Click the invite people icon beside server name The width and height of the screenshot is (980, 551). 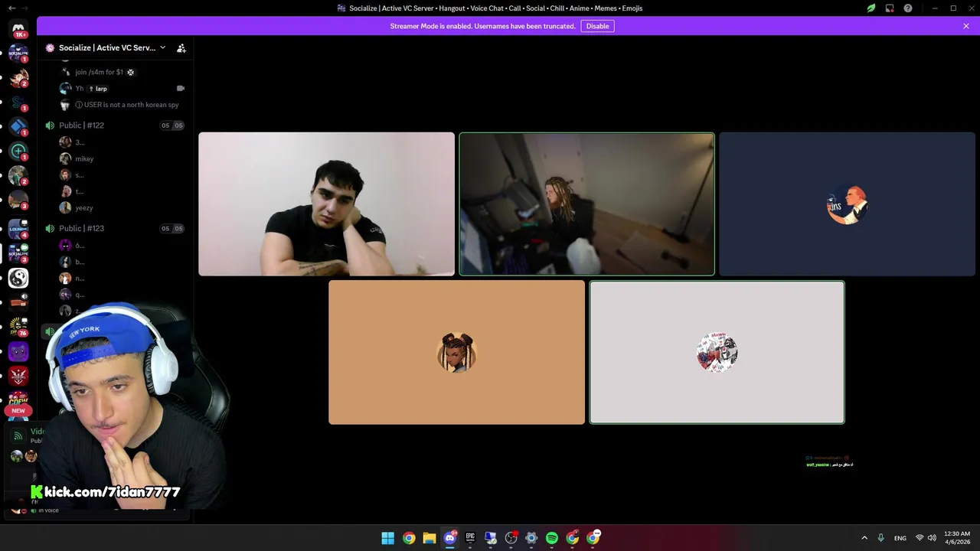click(181, 47)
